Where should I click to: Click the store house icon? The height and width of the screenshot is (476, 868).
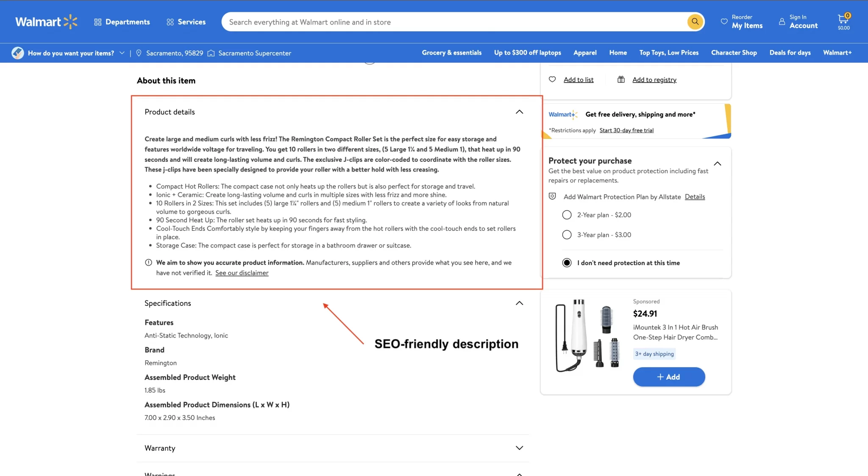[211, 53]
